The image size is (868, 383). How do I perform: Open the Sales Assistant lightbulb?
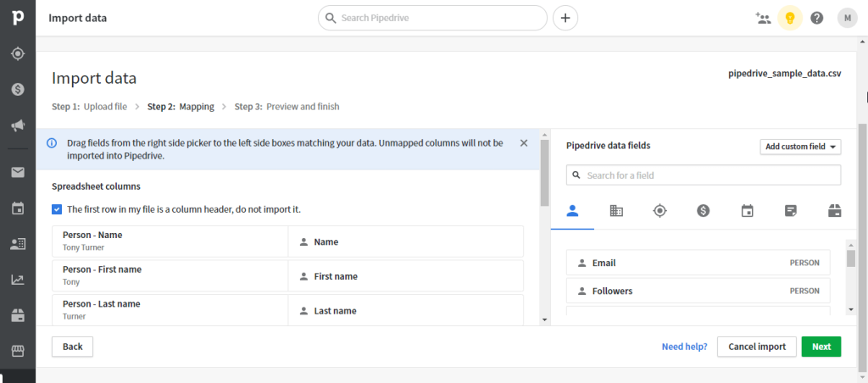[x=789, y=18]
